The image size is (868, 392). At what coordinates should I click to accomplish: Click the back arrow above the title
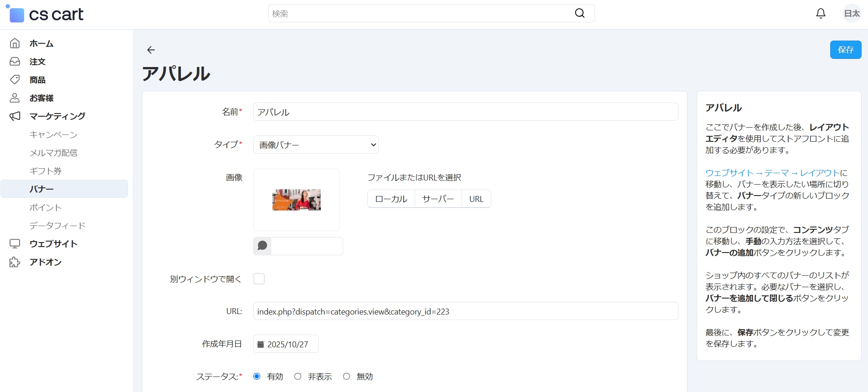coord(151,50)
